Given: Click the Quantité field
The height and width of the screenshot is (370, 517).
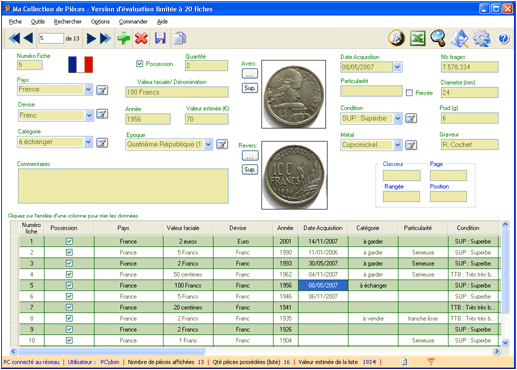Looking at the screenshot, I should (x=206, y=66).
